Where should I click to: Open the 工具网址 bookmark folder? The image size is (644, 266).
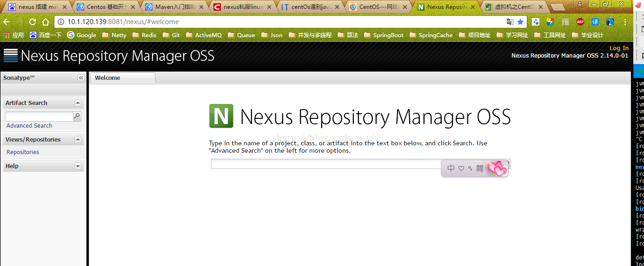point(550,35)
